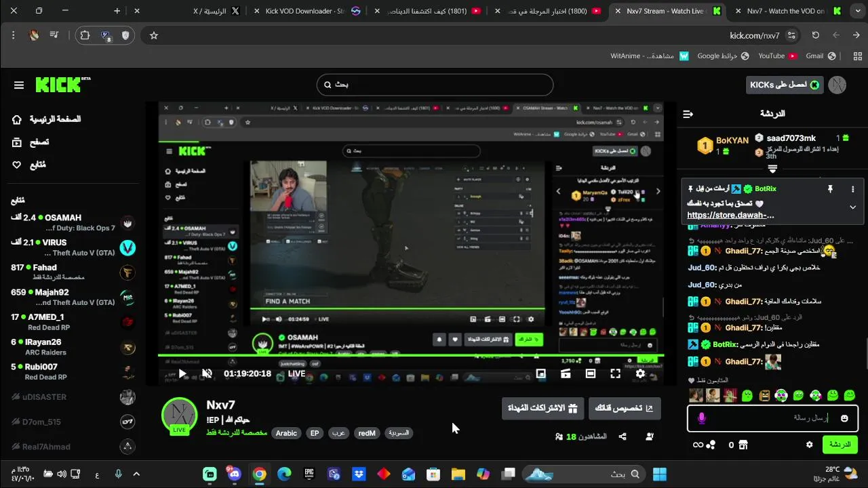Click the green chat send button

(840, 445)
